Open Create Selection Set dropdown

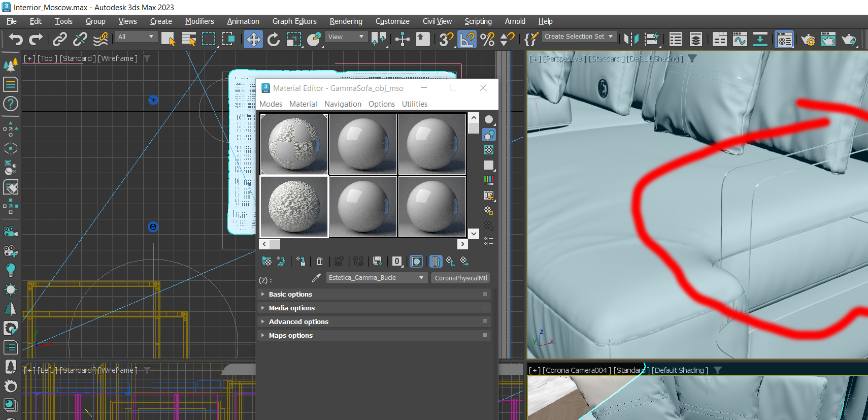(x=611, y=37)
